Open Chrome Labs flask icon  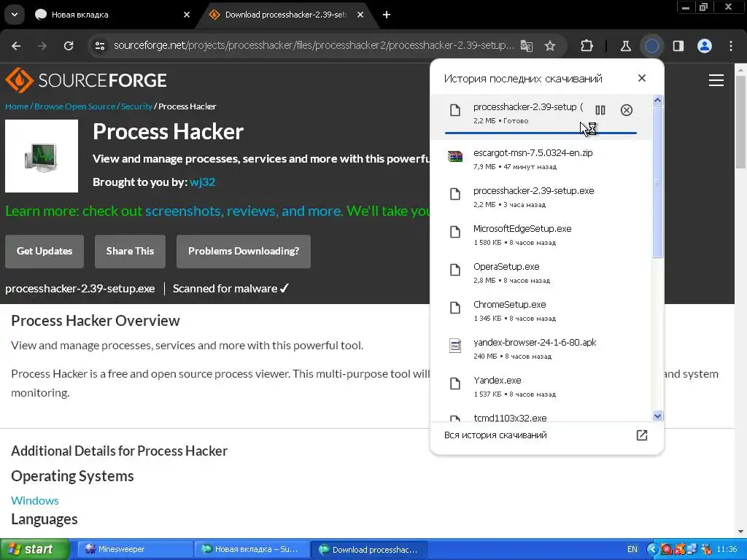click(625, 46)
